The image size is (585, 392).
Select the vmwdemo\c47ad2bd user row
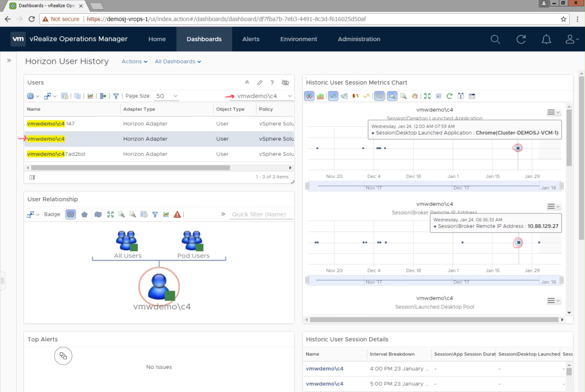[x=159, y=154]
